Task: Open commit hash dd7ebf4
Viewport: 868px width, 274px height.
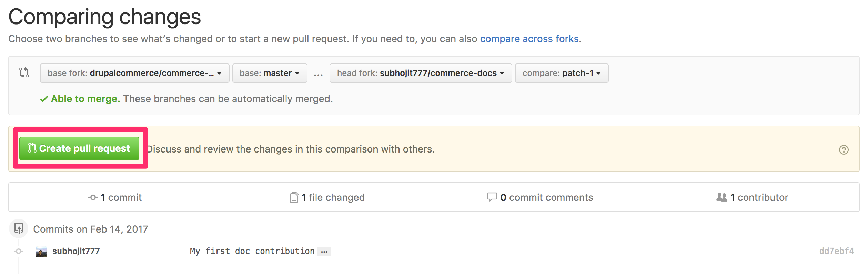Action: point(837,251)
